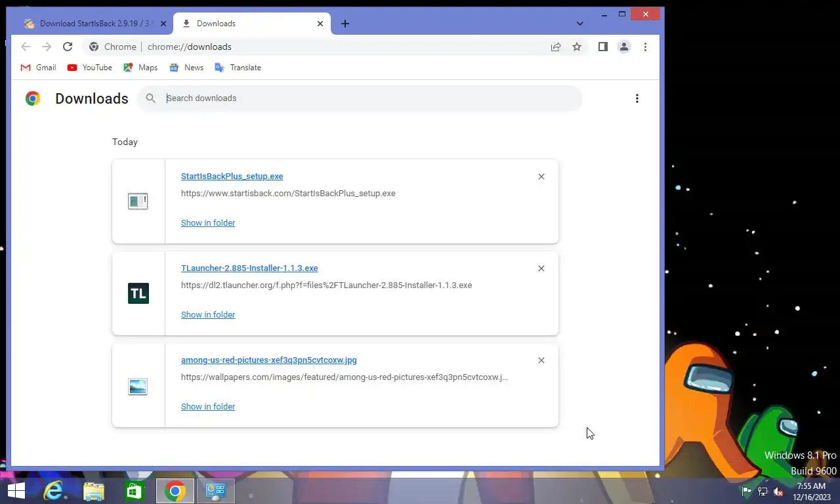The height and width of the screenshot is (504, 840).
Task: Open Action Center flag in system tray
Action: click(x=747, y=491)
